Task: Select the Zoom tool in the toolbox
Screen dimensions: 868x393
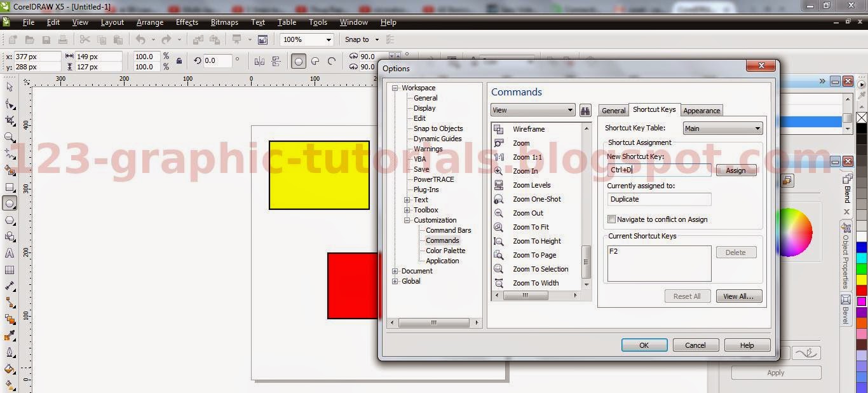Action: (x=10, y=137)
